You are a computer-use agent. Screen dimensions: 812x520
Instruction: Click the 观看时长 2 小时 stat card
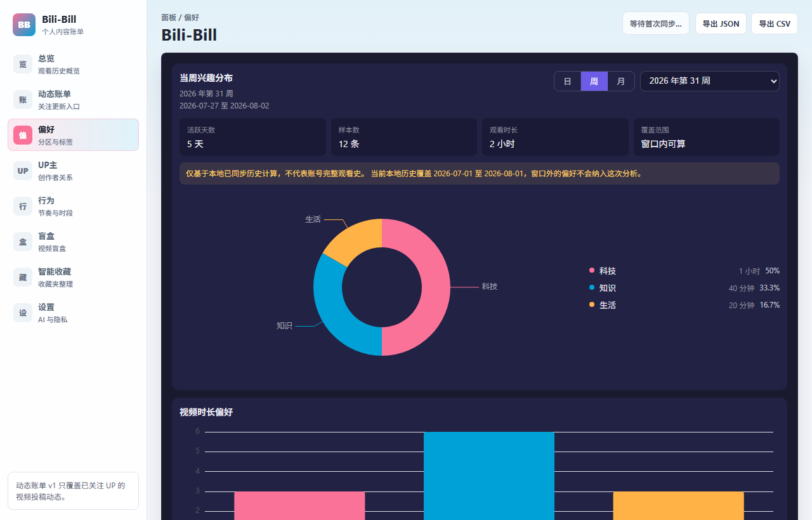pyautogui.click(x=555, y=137)
